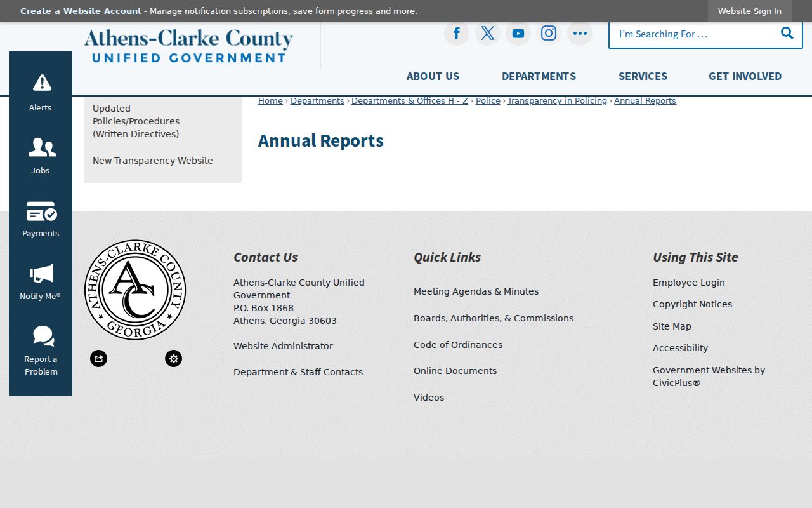This screenshot has height=508, width=812.
Task: Click Create a Website Account link
Action: (x=81, y=11)
